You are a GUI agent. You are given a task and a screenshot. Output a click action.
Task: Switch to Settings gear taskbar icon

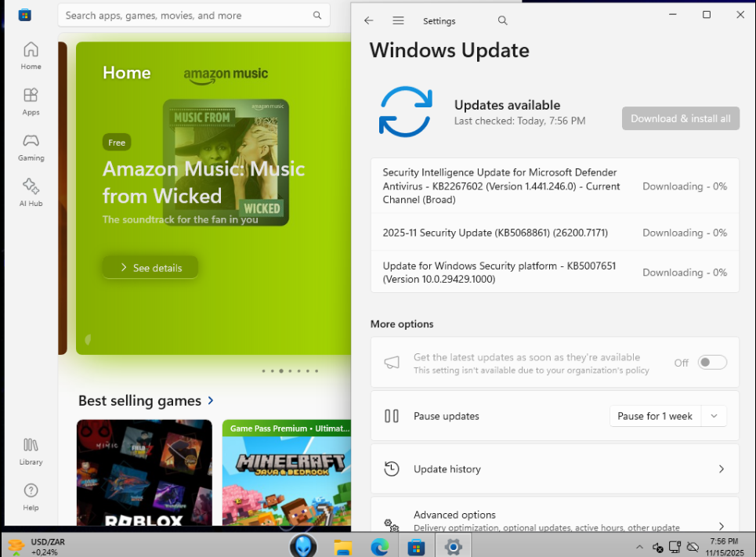point(454,547)
